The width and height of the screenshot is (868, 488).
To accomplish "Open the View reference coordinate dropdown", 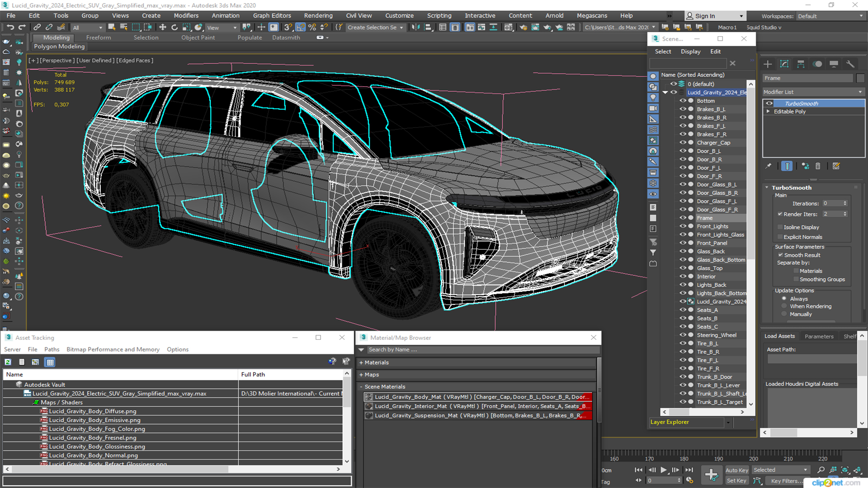I will (222, 28).
